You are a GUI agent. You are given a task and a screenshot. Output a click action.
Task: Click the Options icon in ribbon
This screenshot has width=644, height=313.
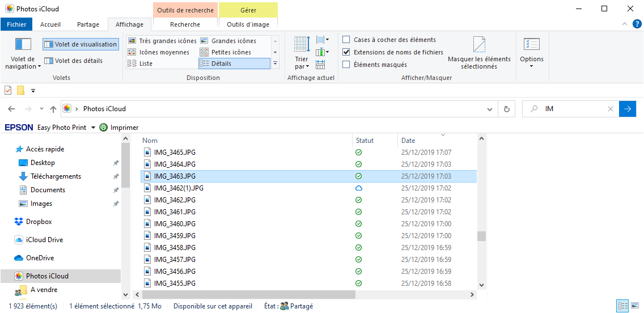click(531, 45)
